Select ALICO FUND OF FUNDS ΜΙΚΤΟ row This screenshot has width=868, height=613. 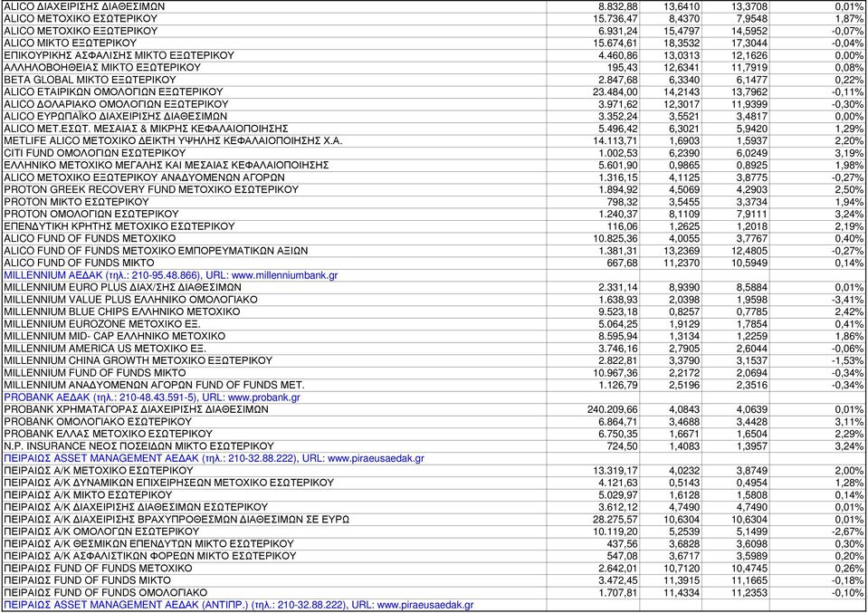point(434,263)
